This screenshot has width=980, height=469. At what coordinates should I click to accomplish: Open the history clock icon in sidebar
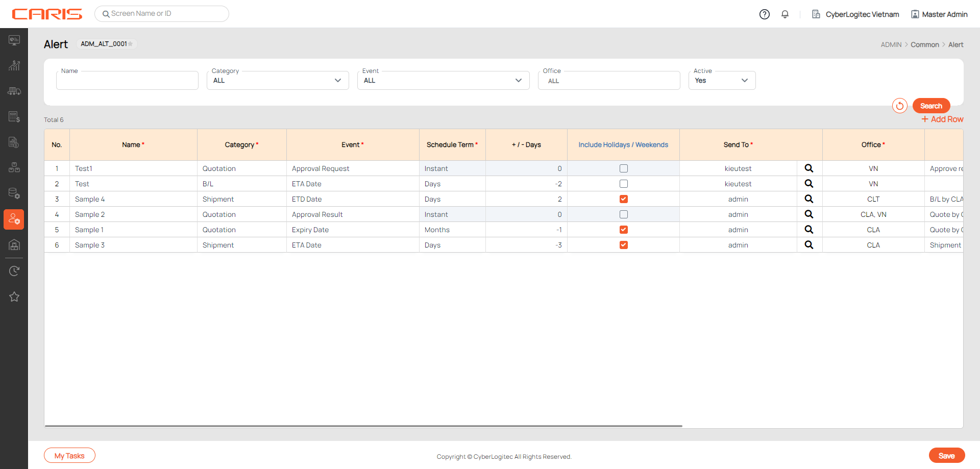(14, 271)
